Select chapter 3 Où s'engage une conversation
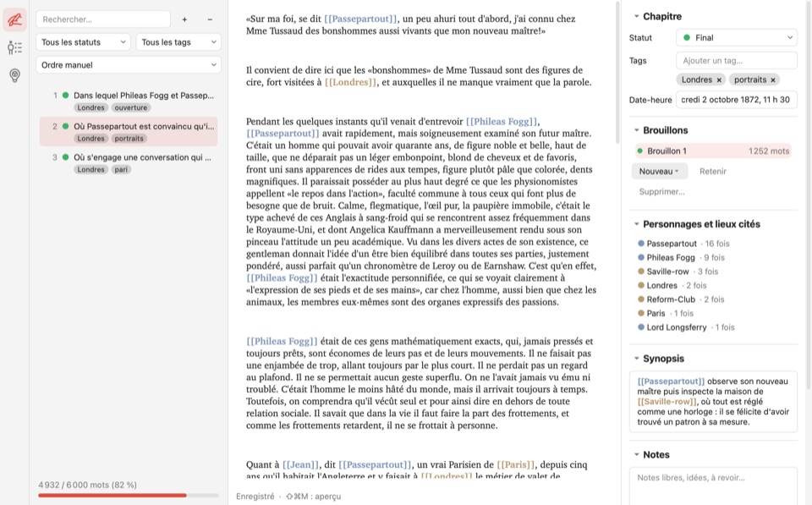 point(129,162)
